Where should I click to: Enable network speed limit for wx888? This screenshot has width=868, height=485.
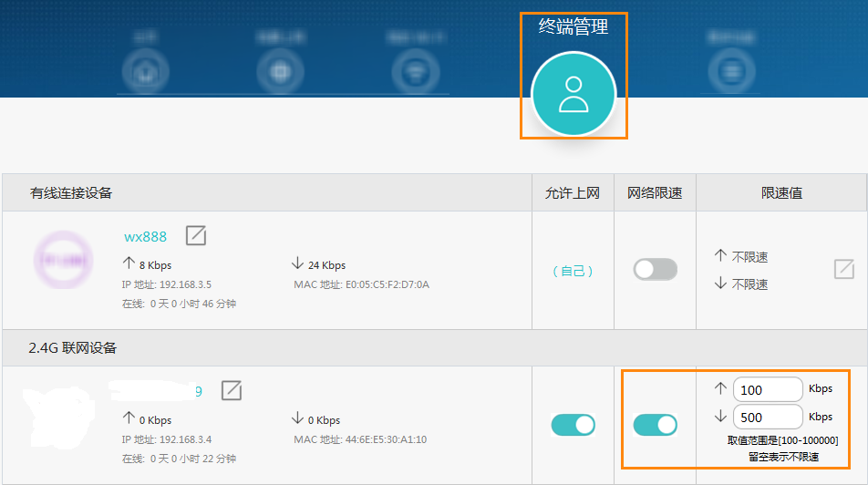(655, 270)
